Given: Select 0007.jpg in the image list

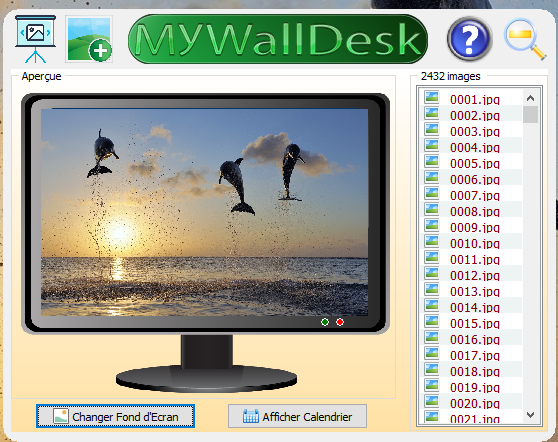Looking at the screenshot, I should pos(475,196).
